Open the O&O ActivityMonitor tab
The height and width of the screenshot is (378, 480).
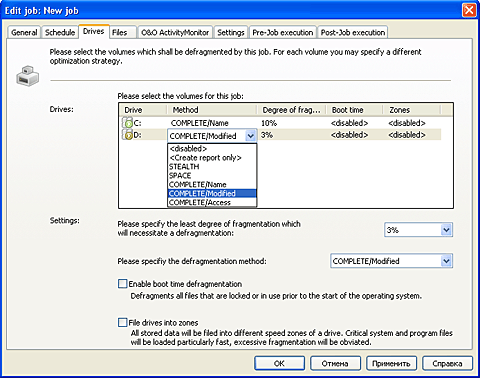175,32
